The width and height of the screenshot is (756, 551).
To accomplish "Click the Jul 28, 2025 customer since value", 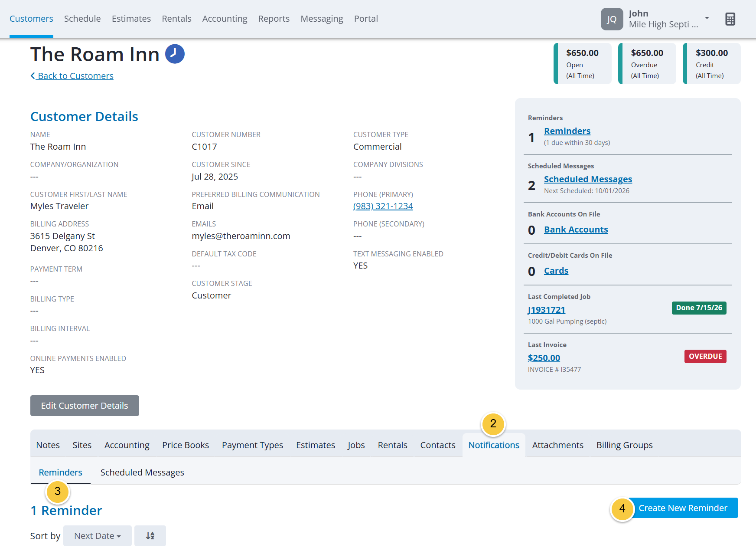I will pos(215,177).
